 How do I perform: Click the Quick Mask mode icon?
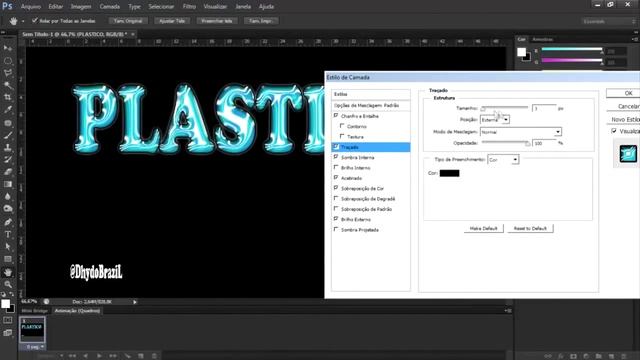8,320
